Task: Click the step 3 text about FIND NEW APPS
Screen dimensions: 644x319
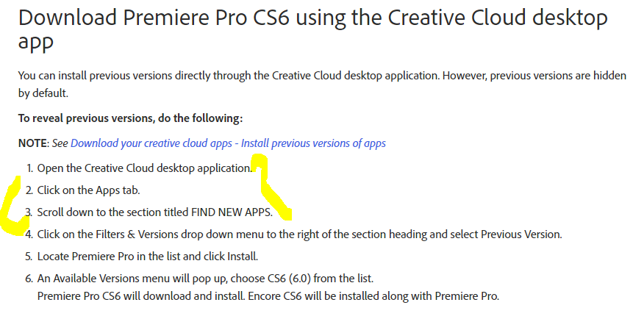Action: [155, 212]
